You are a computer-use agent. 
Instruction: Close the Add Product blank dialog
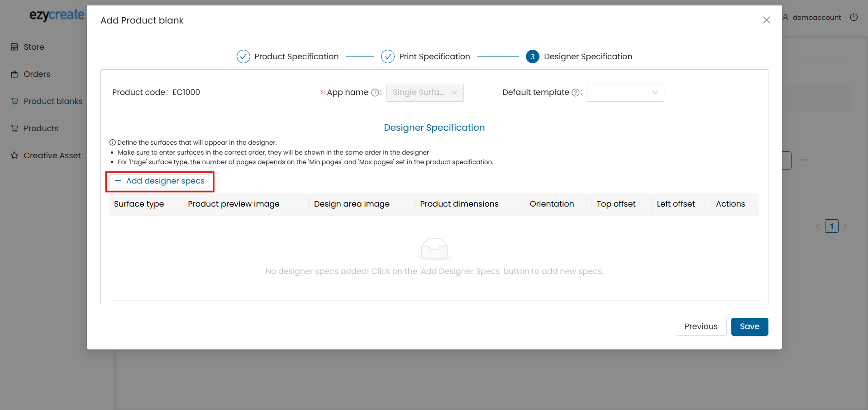(766, 20)
